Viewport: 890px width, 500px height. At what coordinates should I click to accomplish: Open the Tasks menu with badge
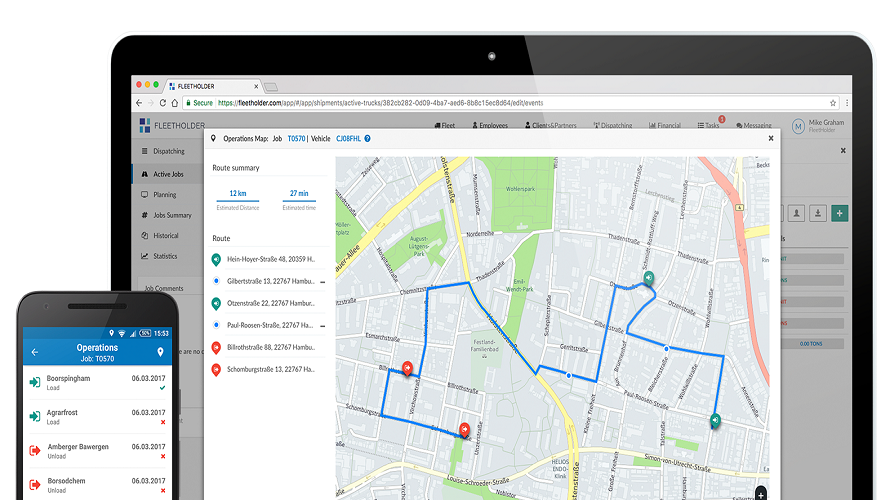[709, 125]
